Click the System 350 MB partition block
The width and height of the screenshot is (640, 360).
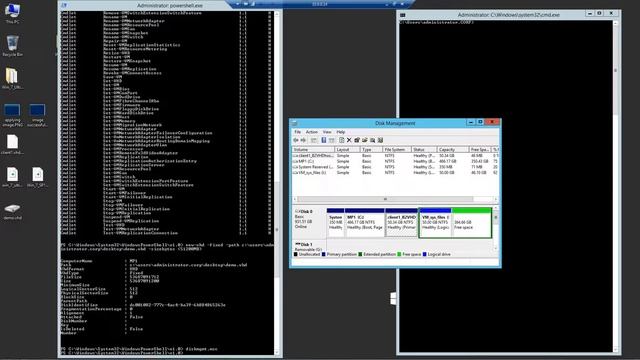click(x=336, y=223)
